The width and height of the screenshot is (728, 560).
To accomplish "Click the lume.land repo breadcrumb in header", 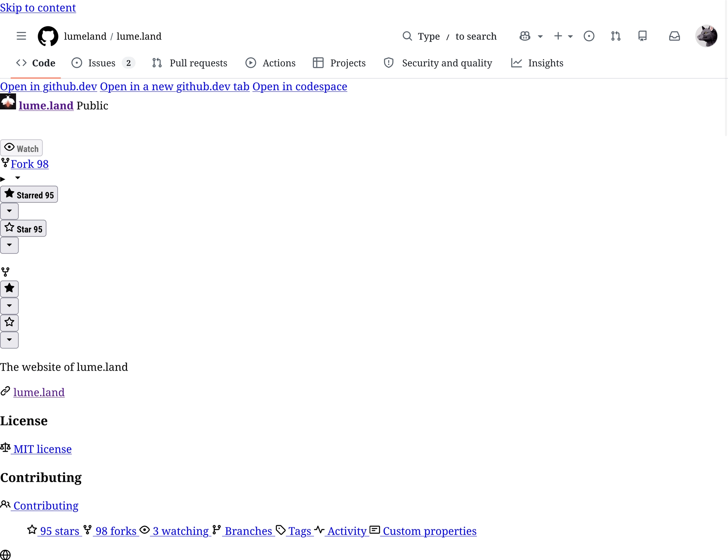I will (x=139, y=36).
